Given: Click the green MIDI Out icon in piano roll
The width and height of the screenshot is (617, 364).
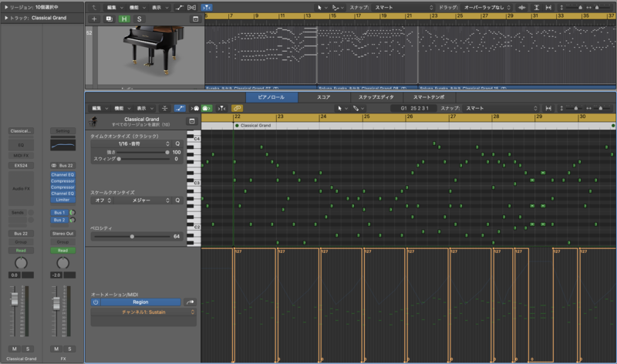Looking at the screenshot, I should (207, 108).
